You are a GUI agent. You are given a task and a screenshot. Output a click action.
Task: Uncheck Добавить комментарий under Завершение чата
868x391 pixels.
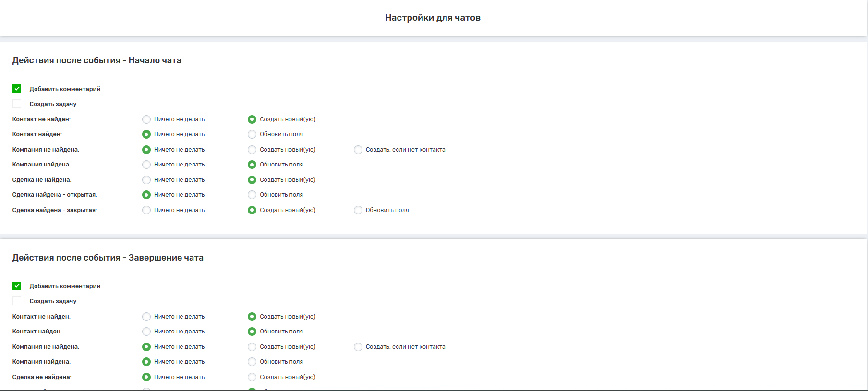click(x=17, y=286)
